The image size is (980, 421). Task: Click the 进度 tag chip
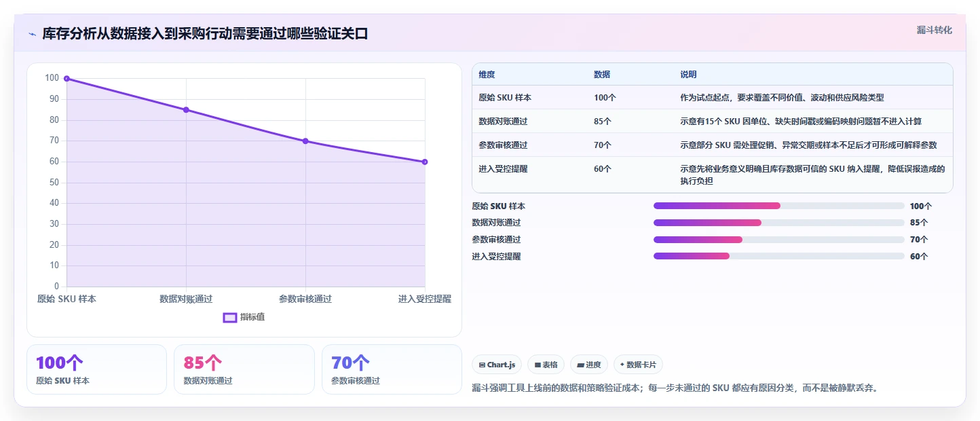[589, 365]
